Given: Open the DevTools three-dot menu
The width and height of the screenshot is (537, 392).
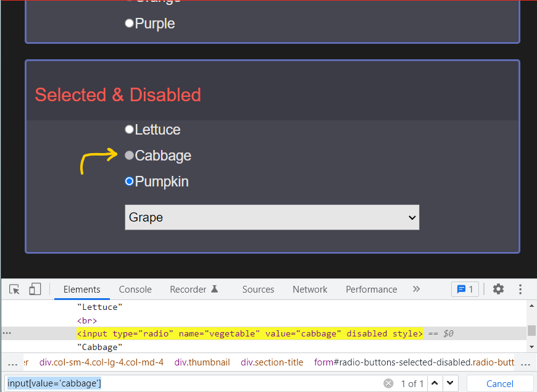Looking at the screenshot, I should pyautogui.click(x=520, y=289).
